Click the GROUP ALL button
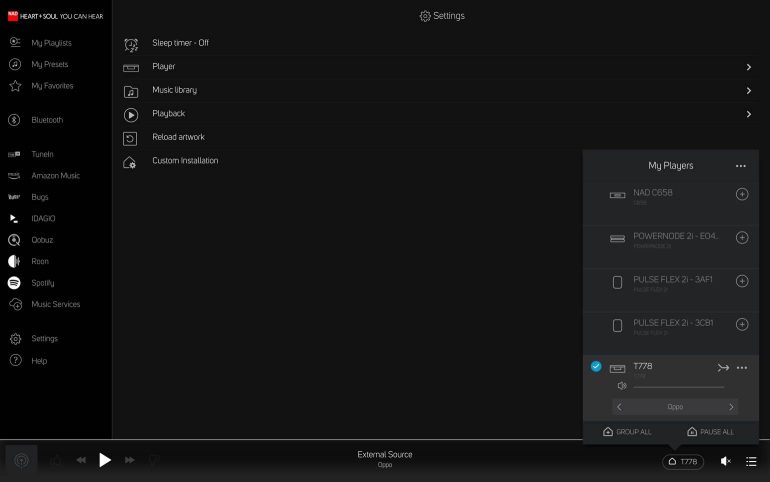The image size is (770, 482). click(627, 432)
